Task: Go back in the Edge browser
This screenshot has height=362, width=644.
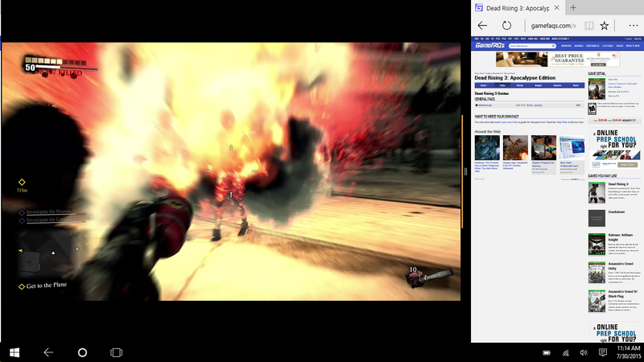Action: [482, 26]
